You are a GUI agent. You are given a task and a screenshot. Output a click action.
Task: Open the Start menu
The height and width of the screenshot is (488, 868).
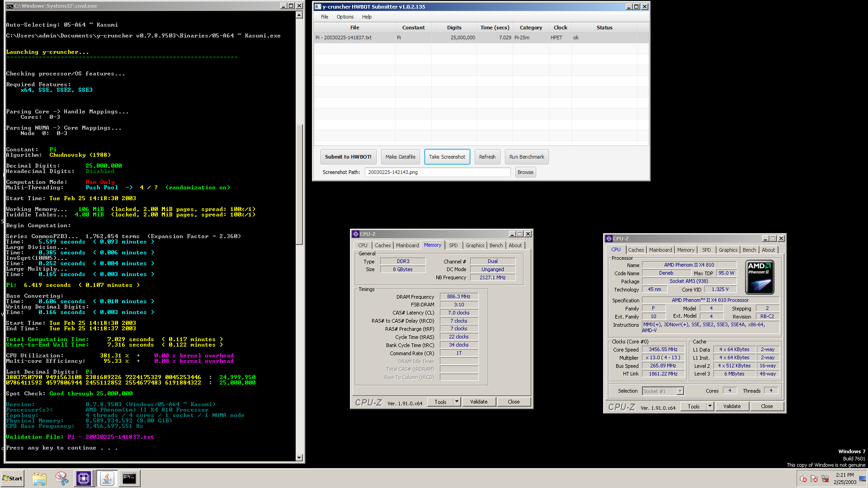(12, 479)
